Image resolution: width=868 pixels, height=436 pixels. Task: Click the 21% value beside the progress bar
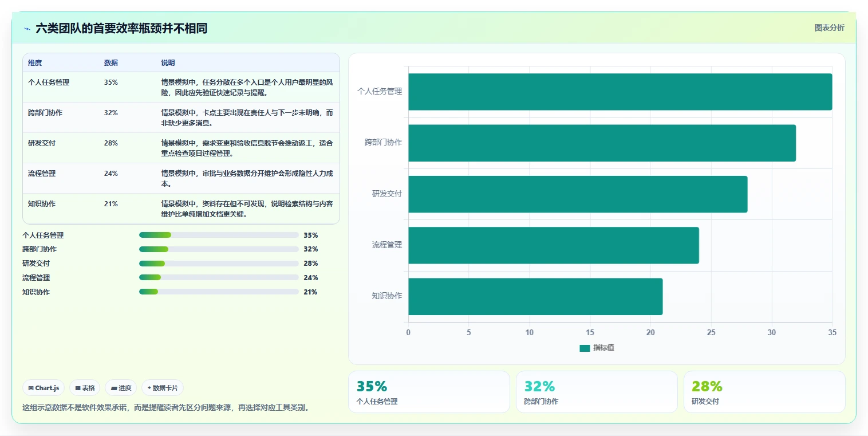pos(310,292)
